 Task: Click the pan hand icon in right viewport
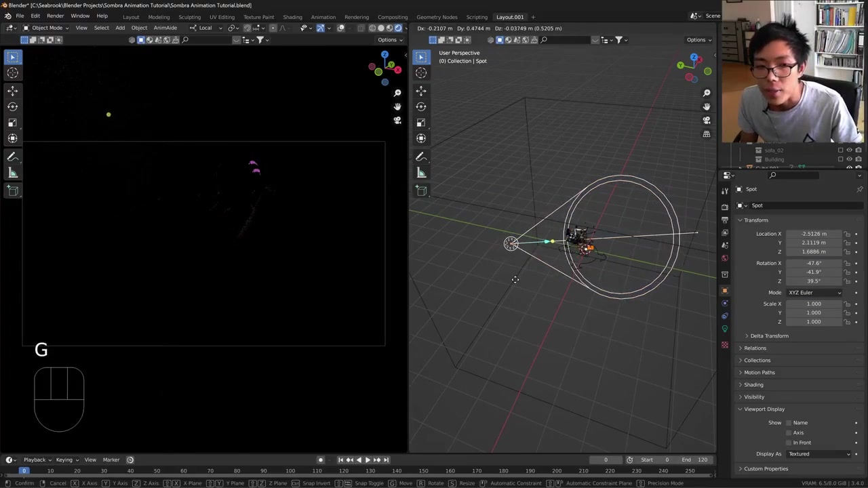(706, 106)
